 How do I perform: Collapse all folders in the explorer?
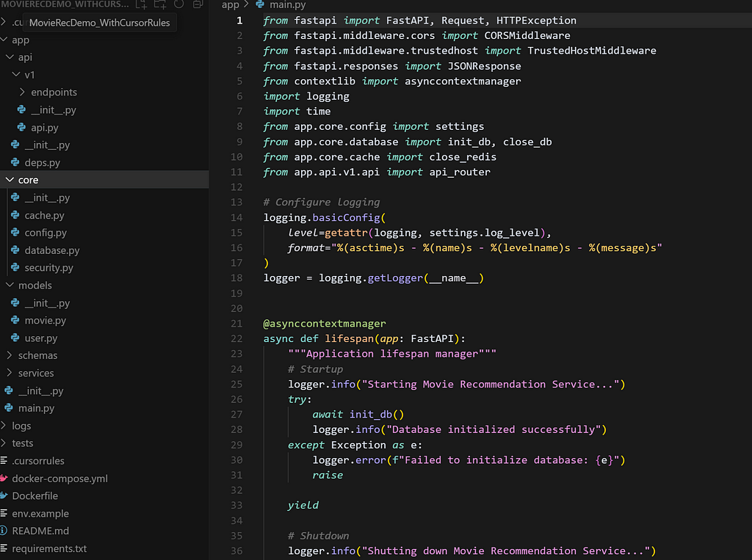point(197,4)
